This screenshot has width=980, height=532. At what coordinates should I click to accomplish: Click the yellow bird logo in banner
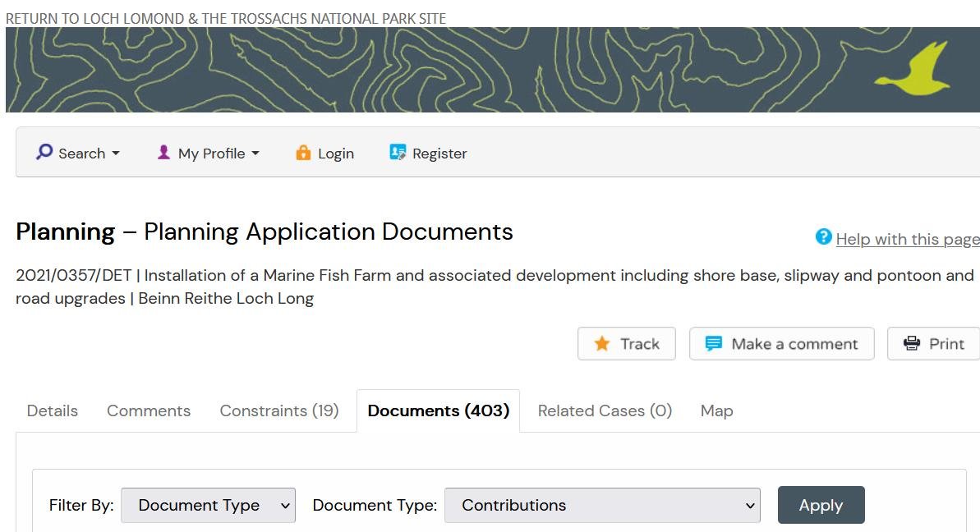click(912, 69)
